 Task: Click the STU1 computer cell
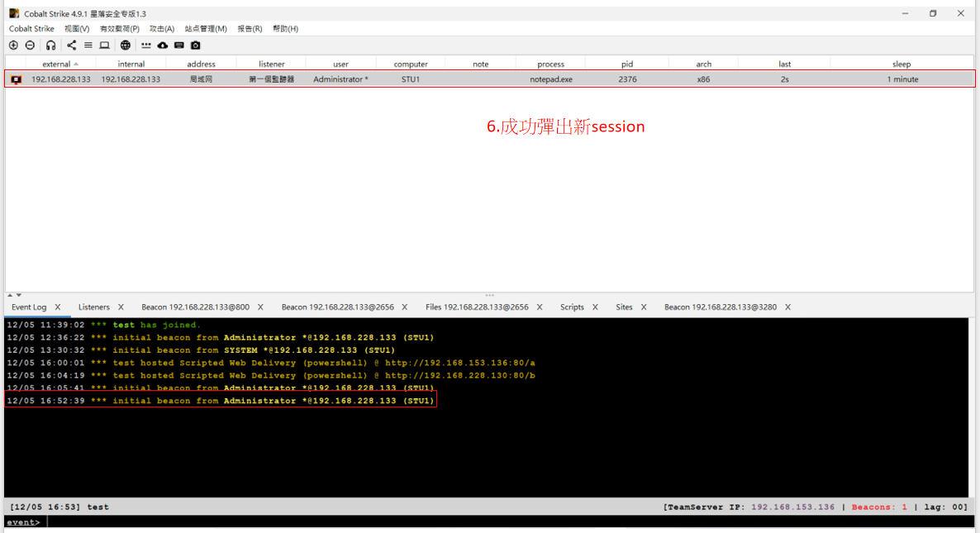pyautogui.click(x=410, y=79)
